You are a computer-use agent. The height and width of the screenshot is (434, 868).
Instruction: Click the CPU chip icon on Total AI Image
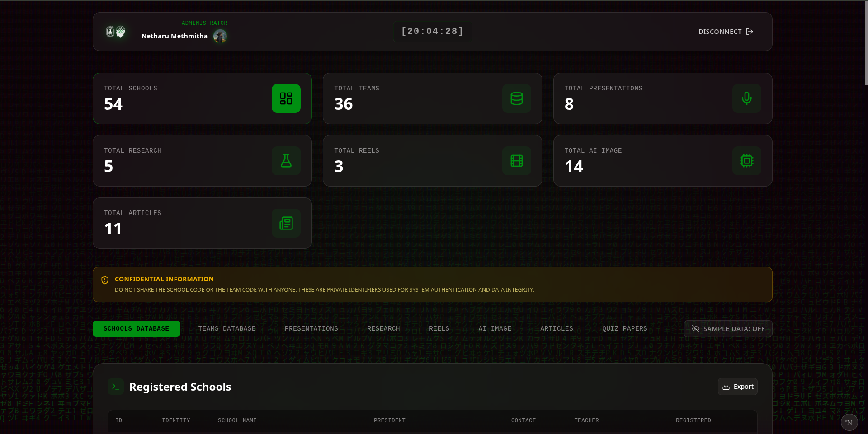tap(746, 161)
